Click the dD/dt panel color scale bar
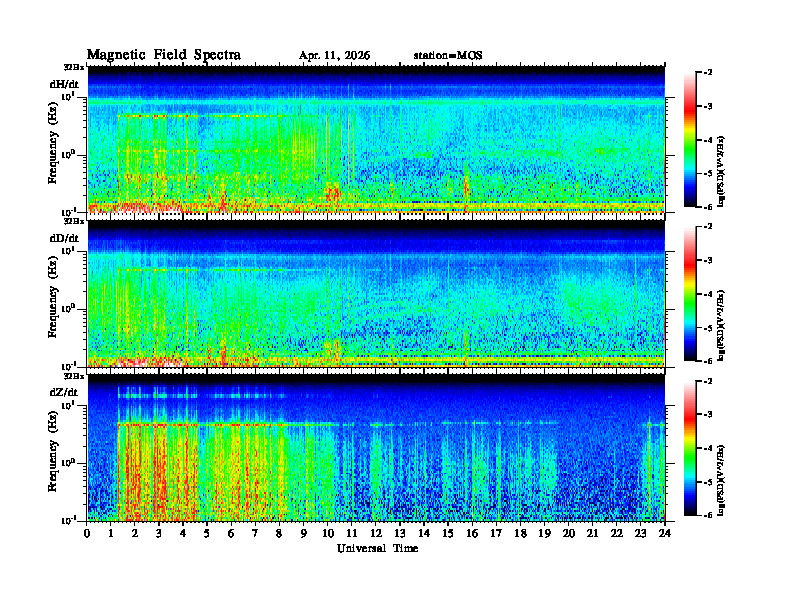The height and width of the screenshot is (612, 792). point(690,294)
